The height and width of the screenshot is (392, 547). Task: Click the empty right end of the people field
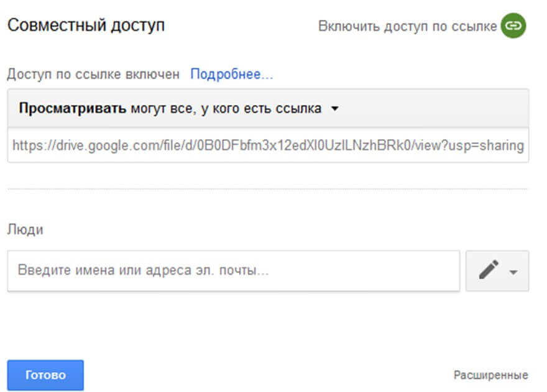tap(423, 271)
